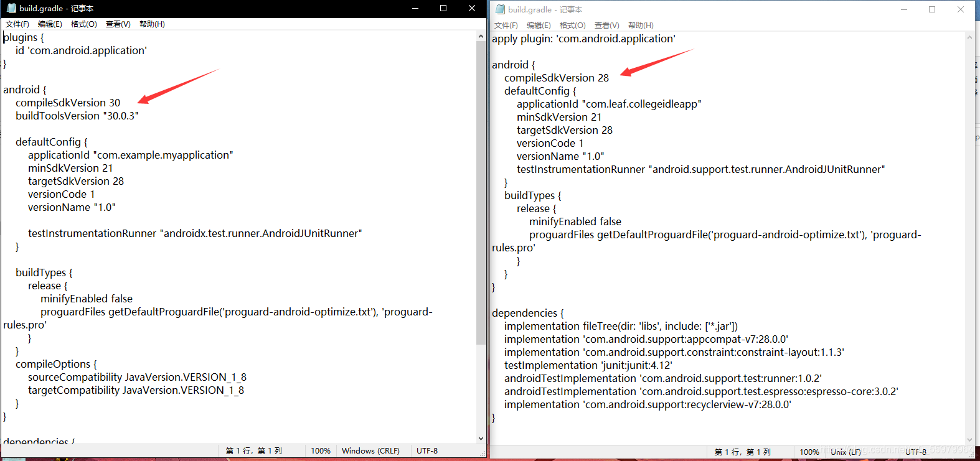The width and height of the screenshot is (980, 461).
Task: Open 查看(V) menu in left Notepad window
Action: 118,24
